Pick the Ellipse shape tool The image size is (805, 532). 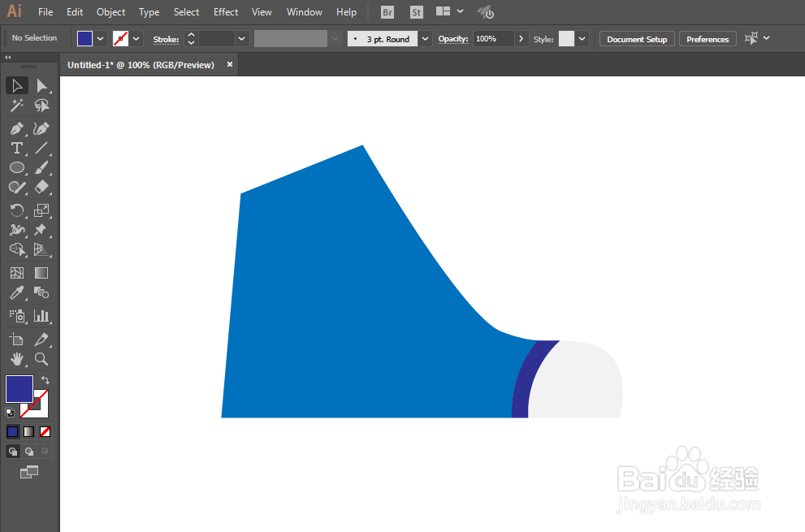point(17,168)
